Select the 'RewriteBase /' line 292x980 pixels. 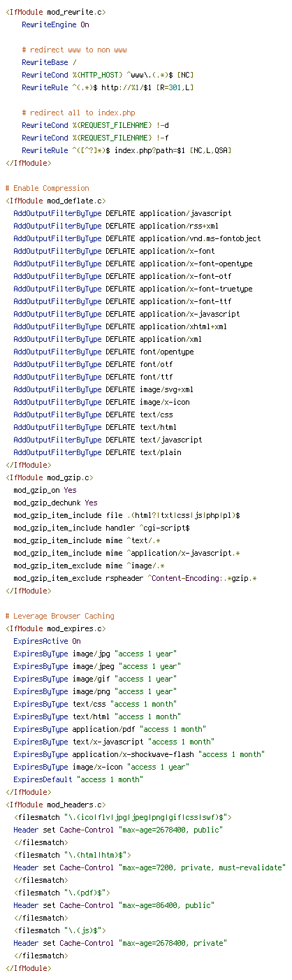tap(49, 62)
